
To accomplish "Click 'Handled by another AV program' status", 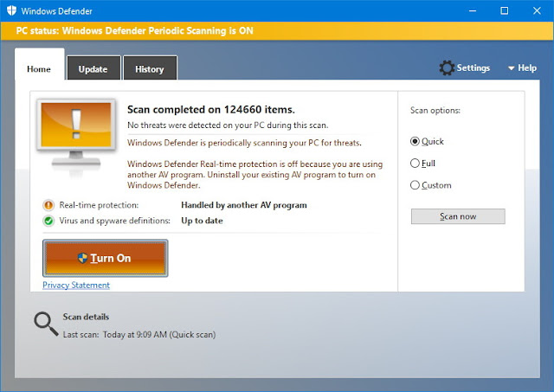I will (244, 205).
